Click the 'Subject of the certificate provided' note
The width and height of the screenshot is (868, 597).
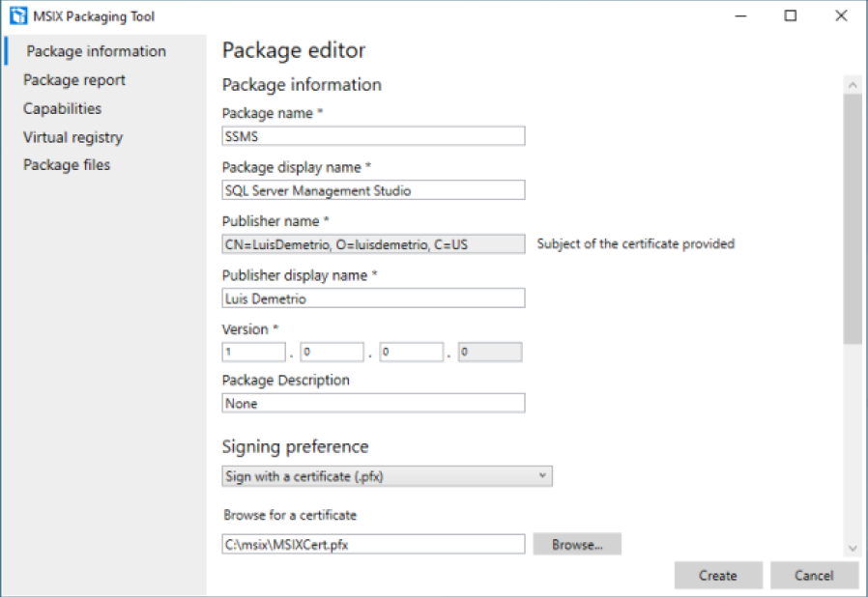point(635,244)
